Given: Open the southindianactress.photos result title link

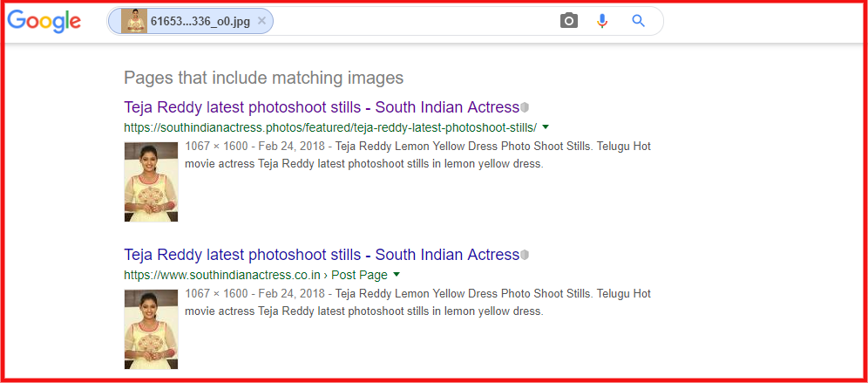Looking at the screenshot, I should [321, 107].
